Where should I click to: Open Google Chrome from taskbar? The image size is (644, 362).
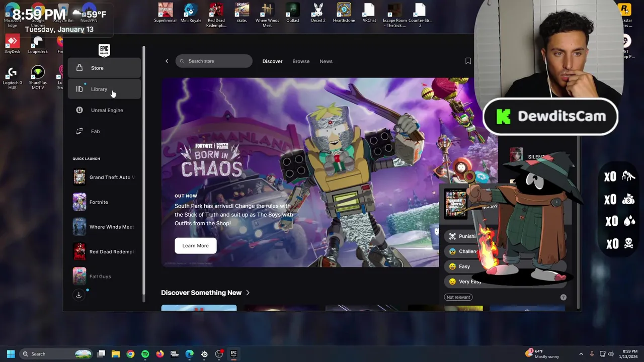130,354
